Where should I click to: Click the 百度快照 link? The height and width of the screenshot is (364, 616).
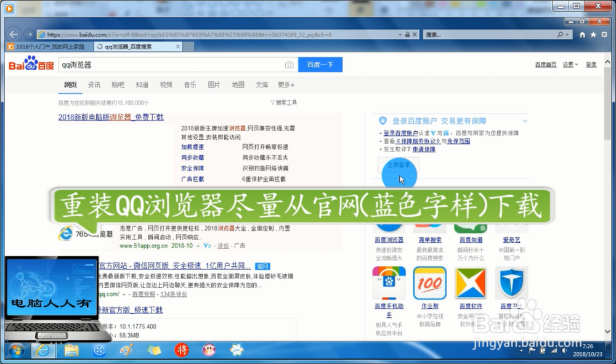[144, 294]
